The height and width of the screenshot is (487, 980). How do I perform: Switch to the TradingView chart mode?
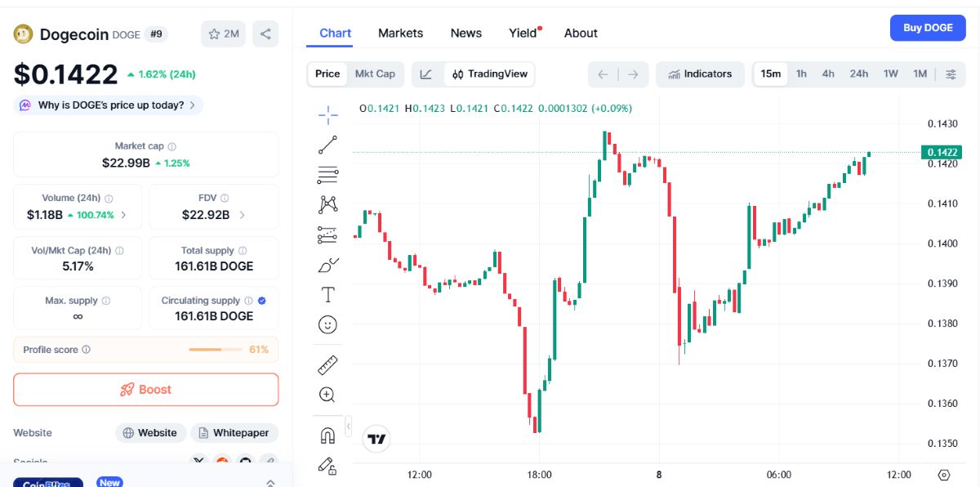click(490, 74)
